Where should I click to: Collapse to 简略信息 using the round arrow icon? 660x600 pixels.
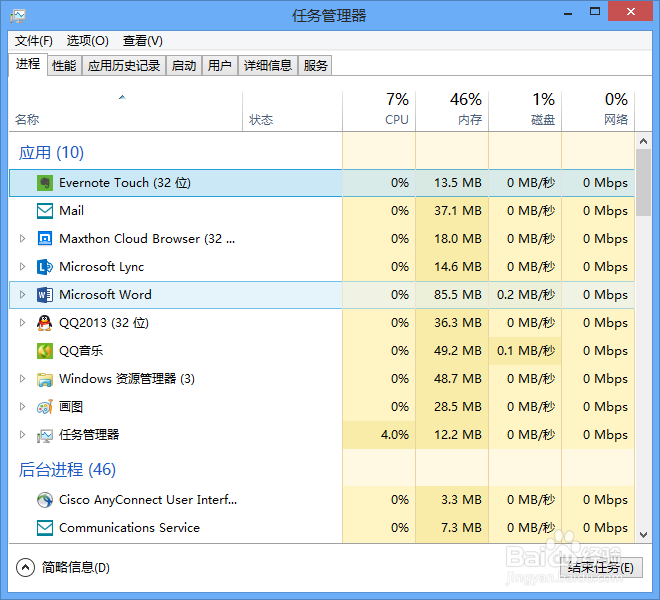[x=25, y=568]
